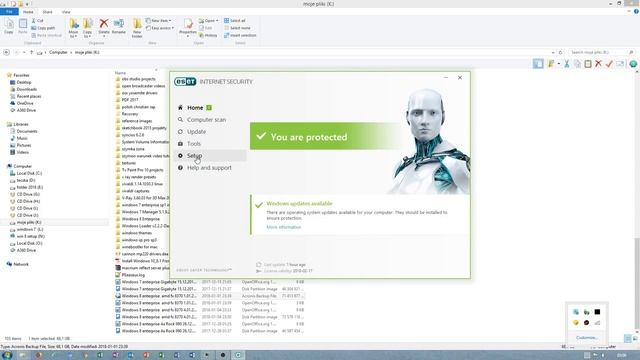
Task: Open the Move to dropdown in ribbon
Action: [73, 29]
